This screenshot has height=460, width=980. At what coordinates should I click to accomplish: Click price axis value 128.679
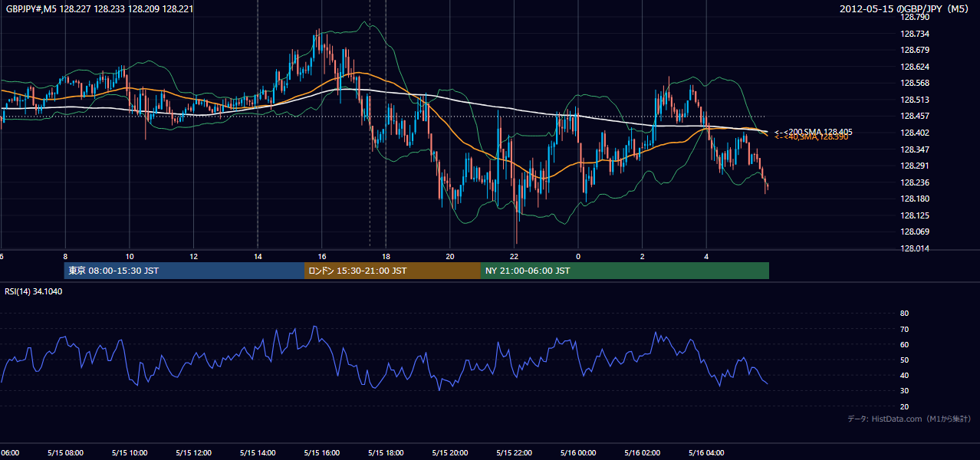[x=916, y=51]
